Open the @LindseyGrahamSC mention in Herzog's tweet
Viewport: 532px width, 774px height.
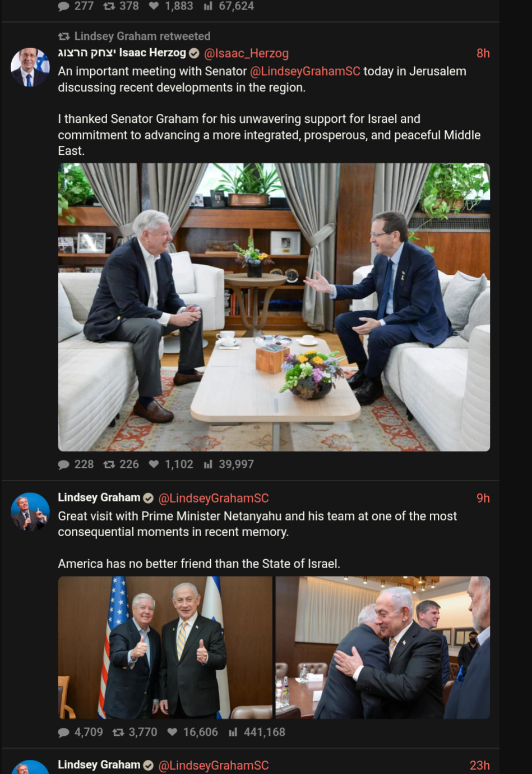pos(305,71)
